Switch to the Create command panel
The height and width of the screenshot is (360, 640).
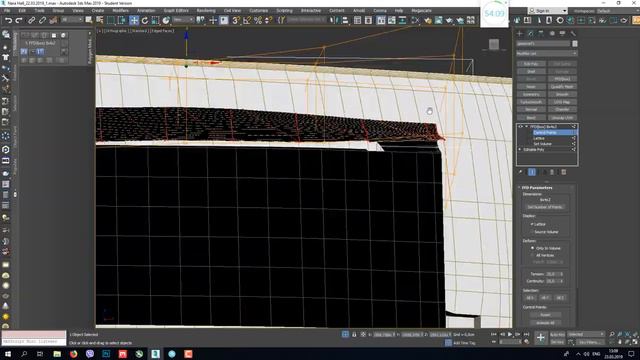click(520, 33)
